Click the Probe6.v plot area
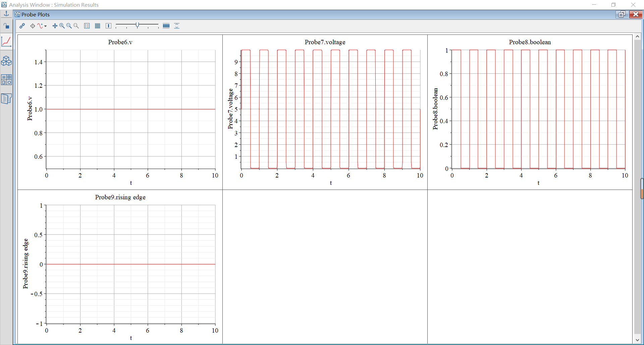This screenshot has width=644, height=345. 131,109
